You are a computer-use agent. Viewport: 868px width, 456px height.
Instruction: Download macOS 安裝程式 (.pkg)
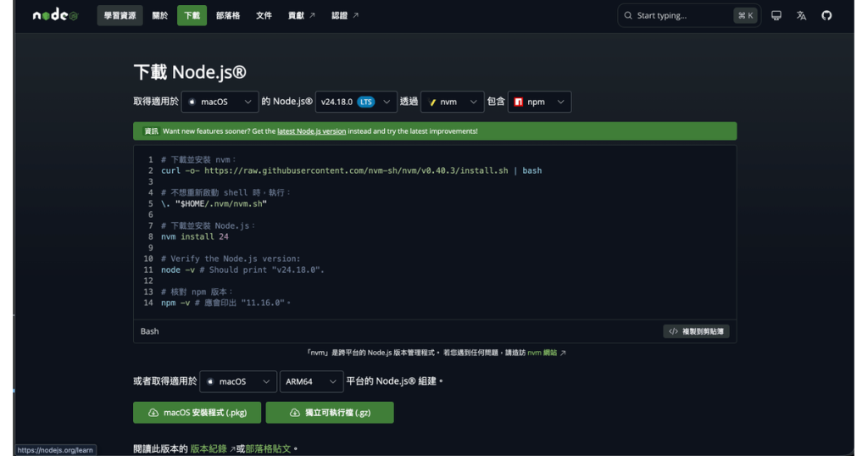(197, 413)
